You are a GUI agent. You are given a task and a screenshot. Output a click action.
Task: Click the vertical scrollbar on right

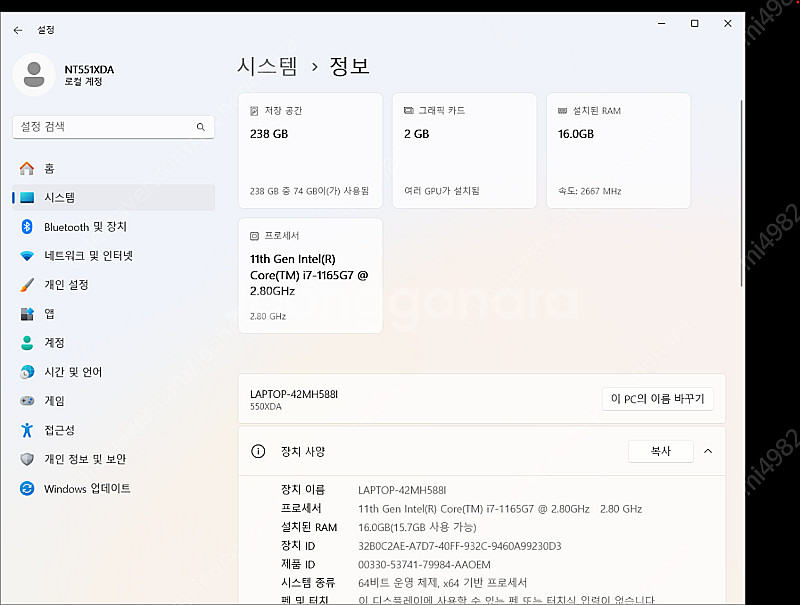[x=741, y=194]
